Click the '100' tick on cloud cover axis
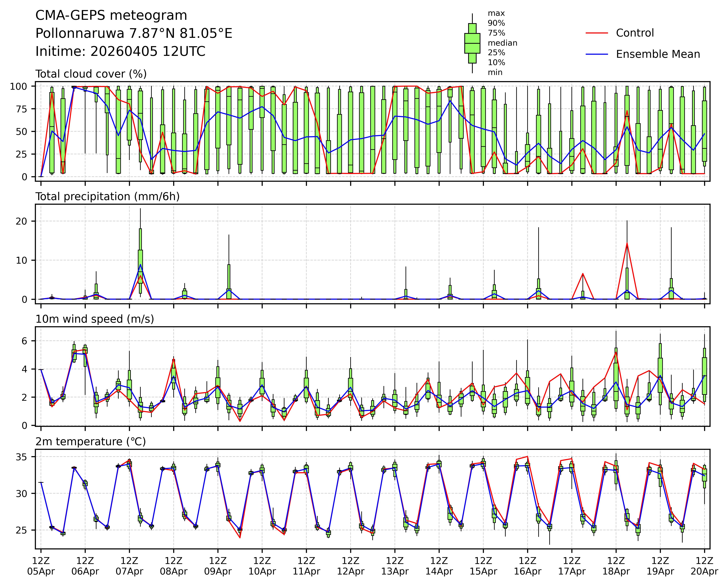The width and height of the screenshot is (728, 586). [x=18, y=86]
